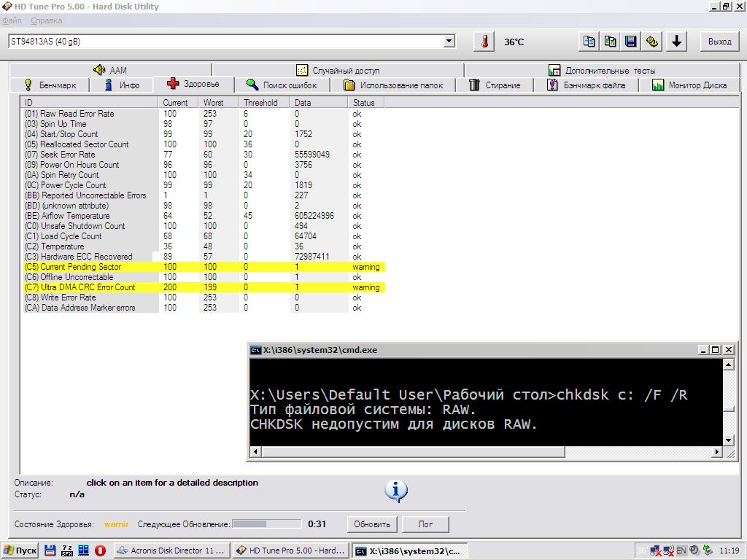Screen dimensions: 747x560
Task: Launch the Opera browser from the taskbar
Action: point(100,551)
